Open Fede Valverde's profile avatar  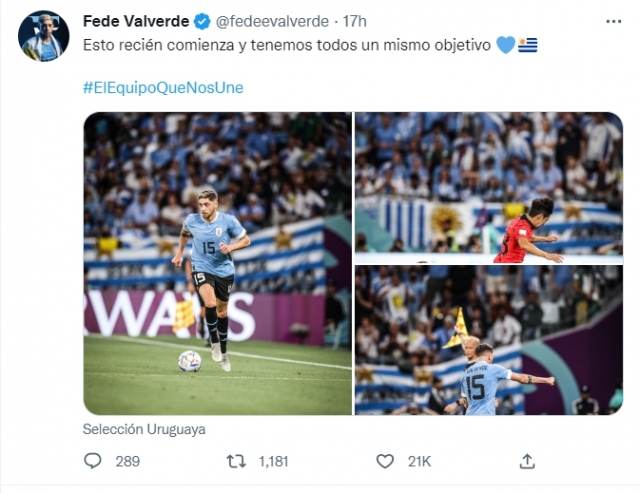pyautogui.click(x=44, y=36)
